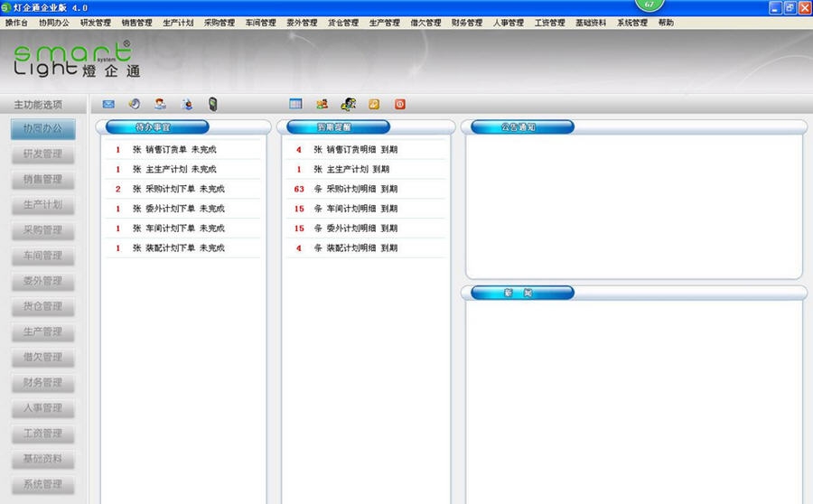Open the 财务管理 menu in menu bar
The width and height of the screenshot is (813, 504).
(x=466, y=23)
